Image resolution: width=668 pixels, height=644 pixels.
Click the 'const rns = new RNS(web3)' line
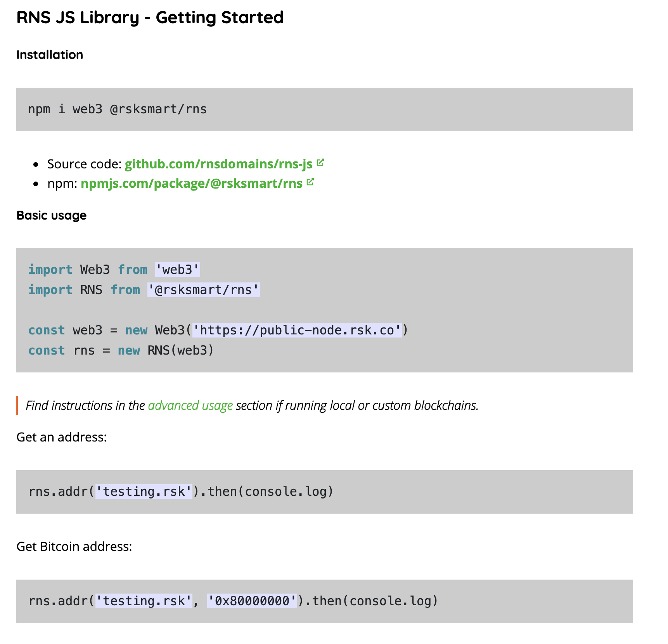pos(121,350)
